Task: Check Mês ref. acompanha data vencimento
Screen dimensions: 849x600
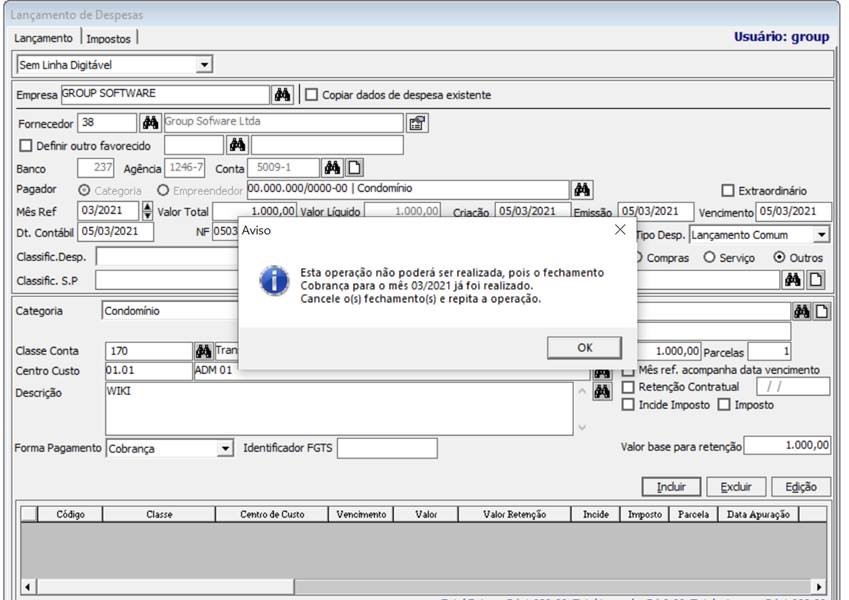Action: (628, 370)
